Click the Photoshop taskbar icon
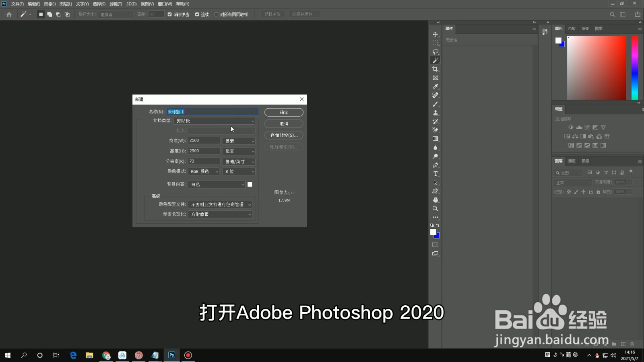The width and height of the screenshot is (644, 362). click(x=171, y=355)
